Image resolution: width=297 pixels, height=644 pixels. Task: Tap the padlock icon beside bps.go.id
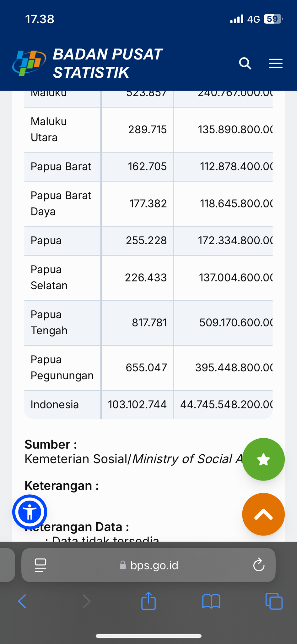[x=123, y=565]
